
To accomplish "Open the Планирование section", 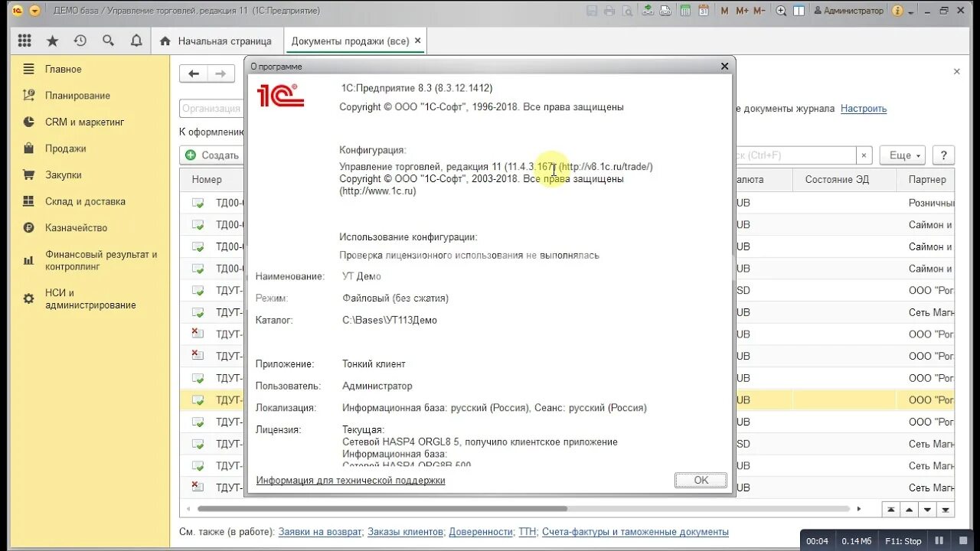I will tap(77, 96).
